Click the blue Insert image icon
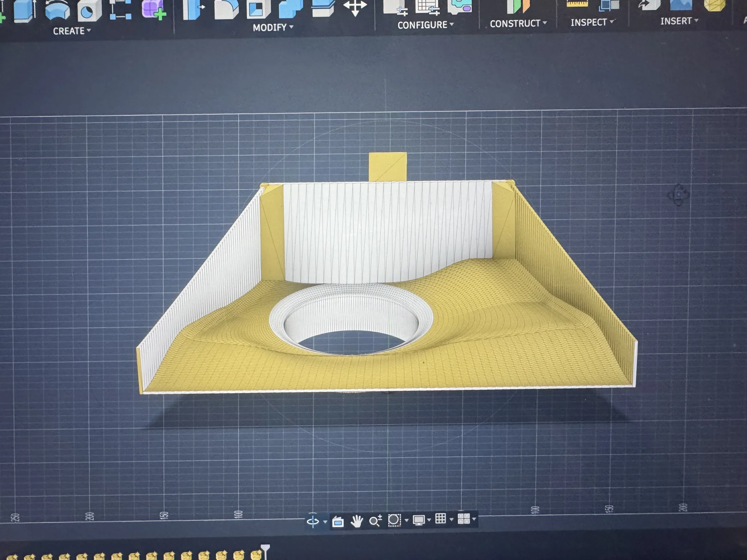This screenshot has width=747, height=560. click(681, 5)
